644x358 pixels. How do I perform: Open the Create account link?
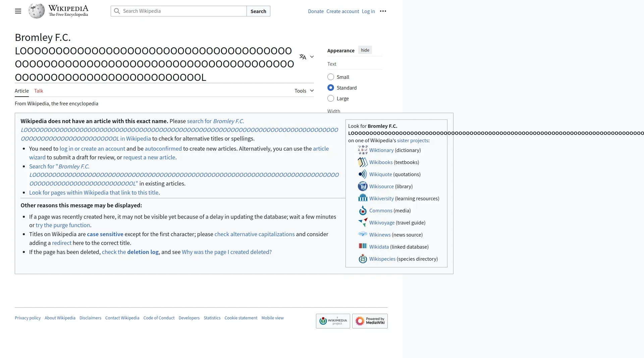tap(343, 11)
